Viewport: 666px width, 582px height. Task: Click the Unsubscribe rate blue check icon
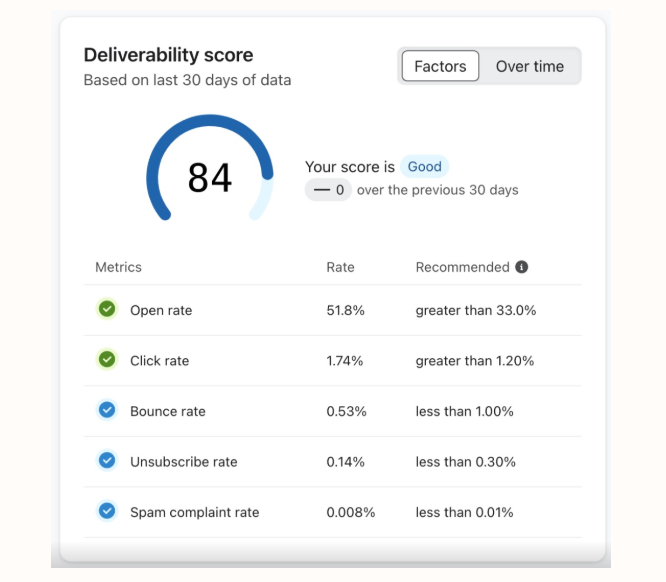click(107, 461)
